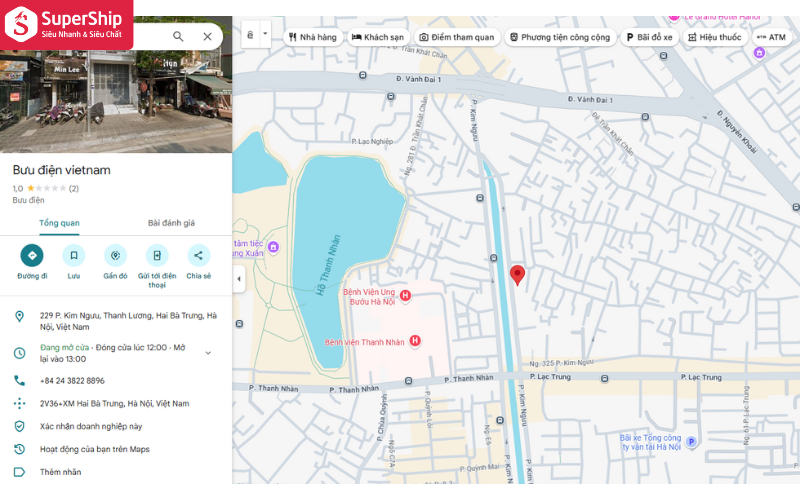800x500 pixels.
Task: Copy address 229 P. Kim Ngưu text
Action: click(x=128, y=321)
